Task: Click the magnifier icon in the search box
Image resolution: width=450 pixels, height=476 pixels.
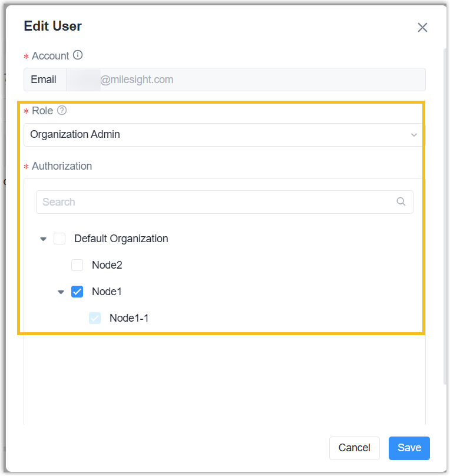Action: point(401,201)
